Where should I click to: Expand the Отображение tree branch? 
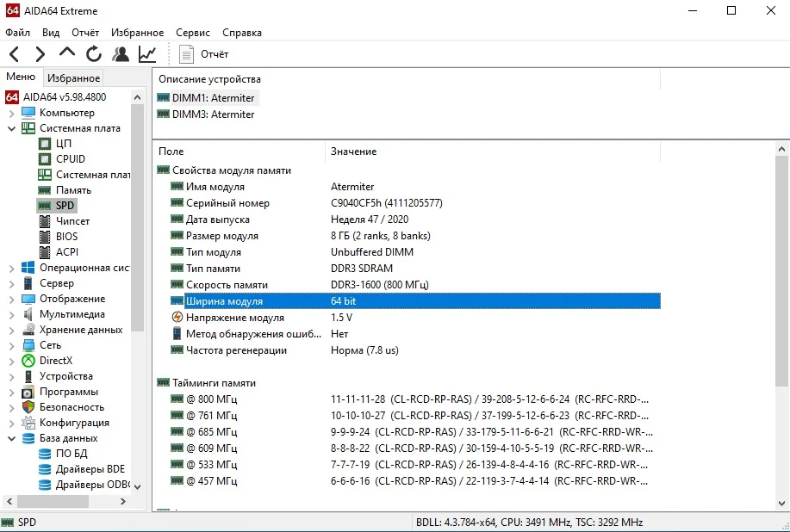[x=11, y=299]
